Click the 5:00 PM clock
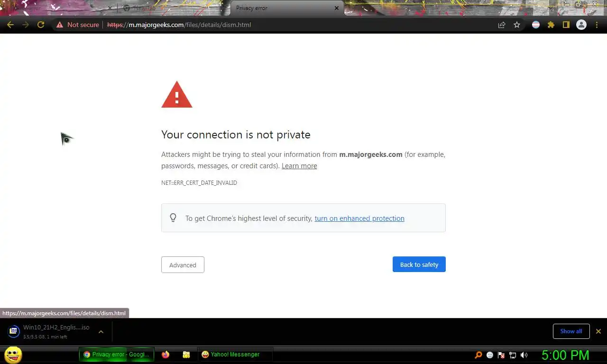 pos(565,355)
